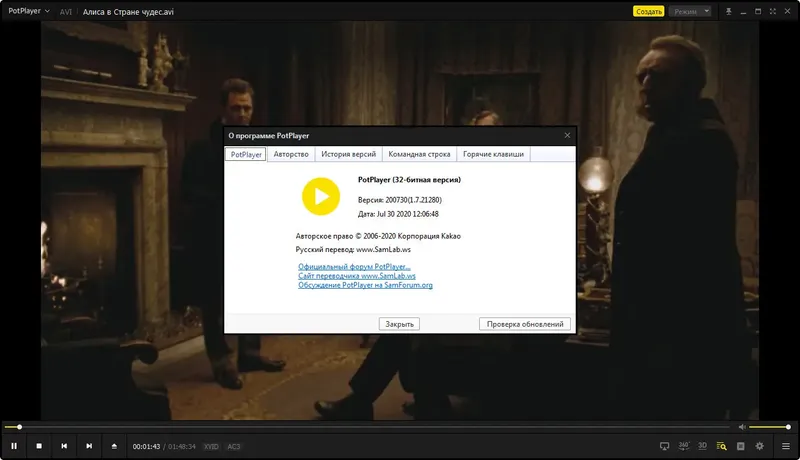Mute audio with speaker icon
This screenshot has width=800, height=460.
click(742, 427)
